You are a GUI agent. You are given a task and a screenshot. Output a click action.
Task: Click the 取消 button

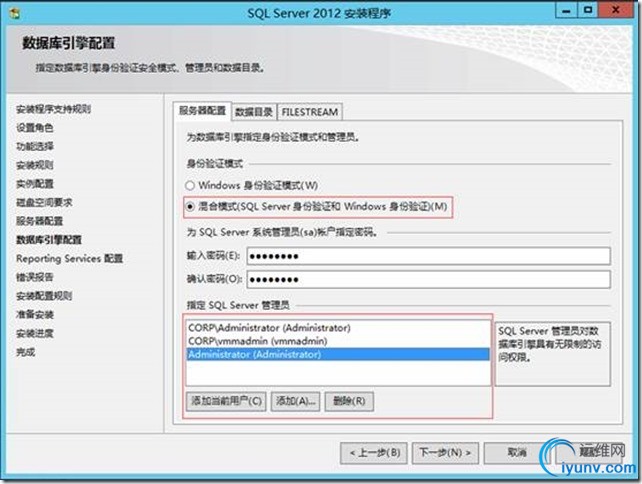(x=517, y=453)
